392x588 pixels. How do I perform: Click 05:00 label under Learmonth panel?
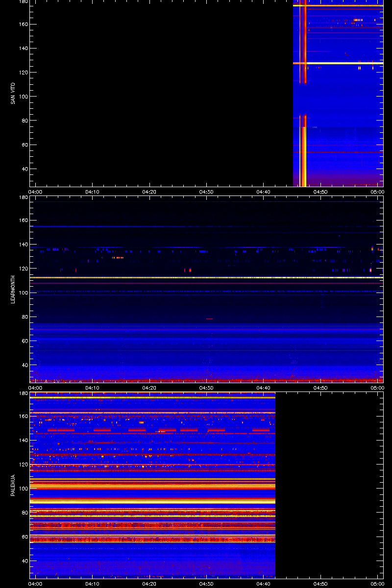coord(377,388)
